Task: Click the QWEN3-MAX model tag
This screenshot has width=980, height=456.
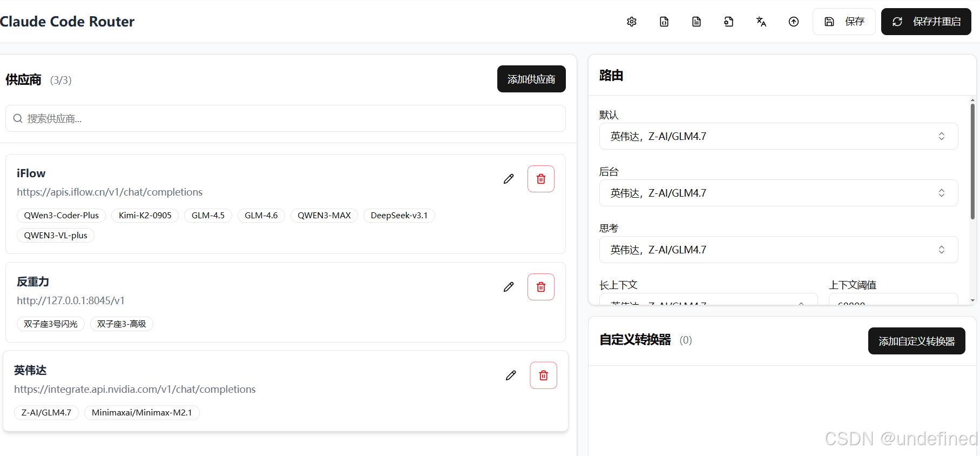Action: click(325, 215)
